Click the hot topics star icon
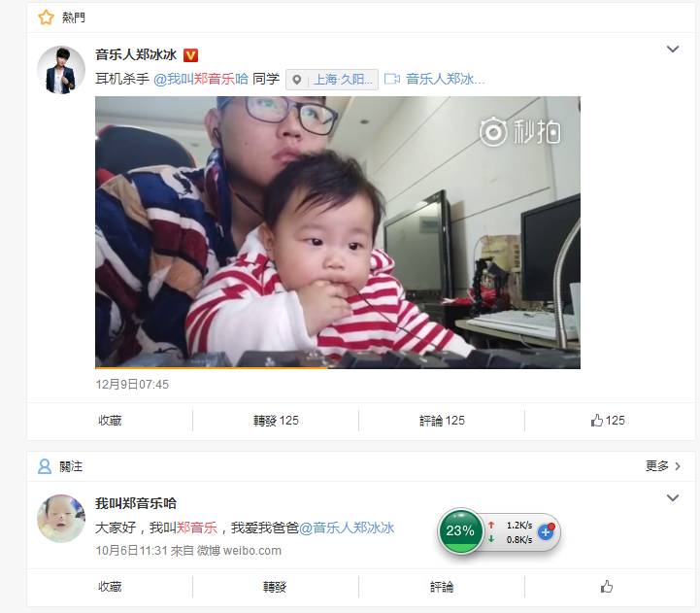The width and height of the screenshot is (700, 613). tap(46, 17)
